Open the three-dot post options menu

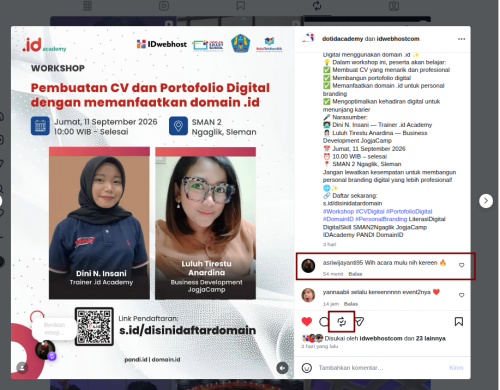pyautogui.click(x=461, y=39)
